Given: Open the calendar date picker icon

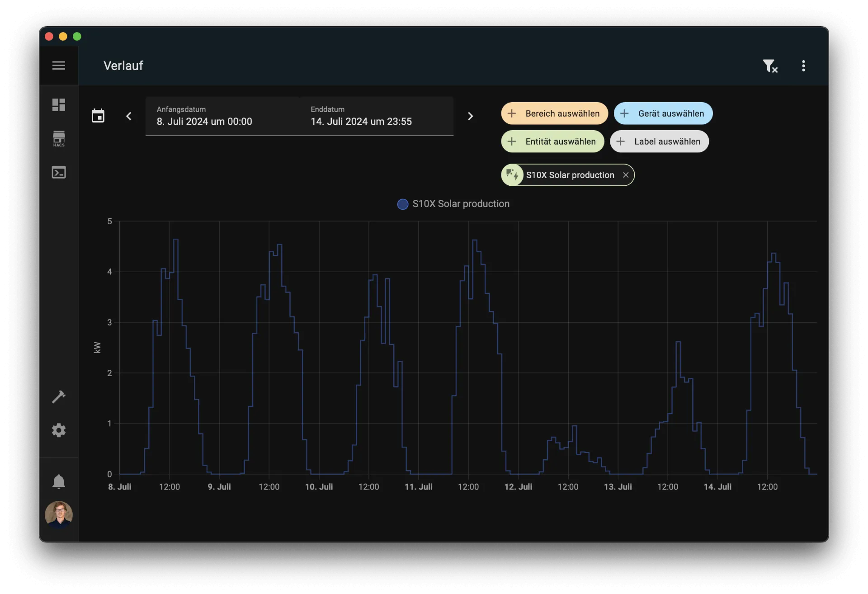Looking at the screenshot, I should click(x=98, y=116).
